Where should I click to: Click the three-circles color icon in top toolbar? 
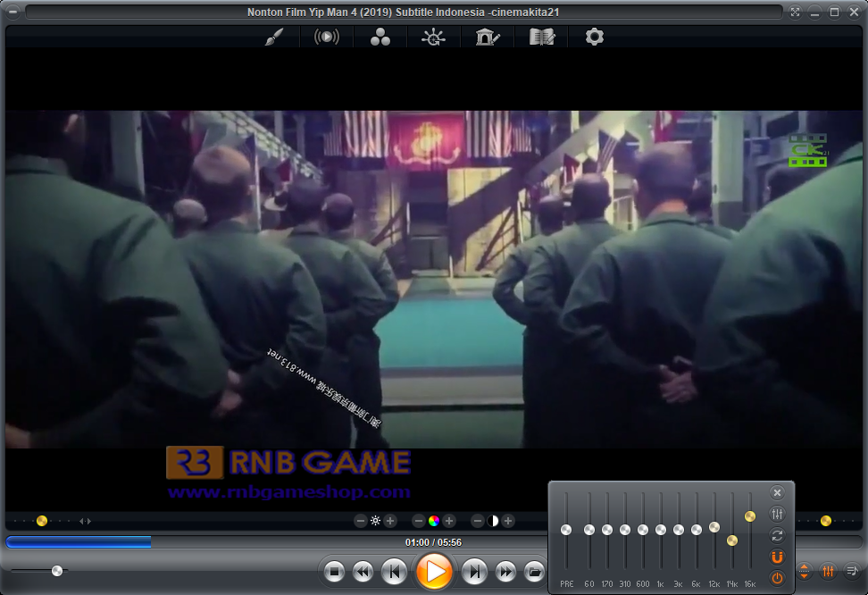380,38
